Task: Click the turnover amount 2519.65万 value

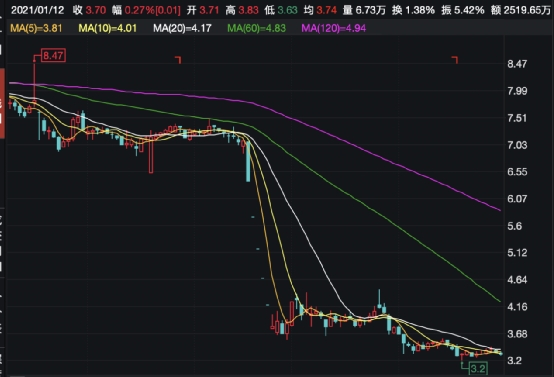Action: pyautogui.click(x=527, y=10)
